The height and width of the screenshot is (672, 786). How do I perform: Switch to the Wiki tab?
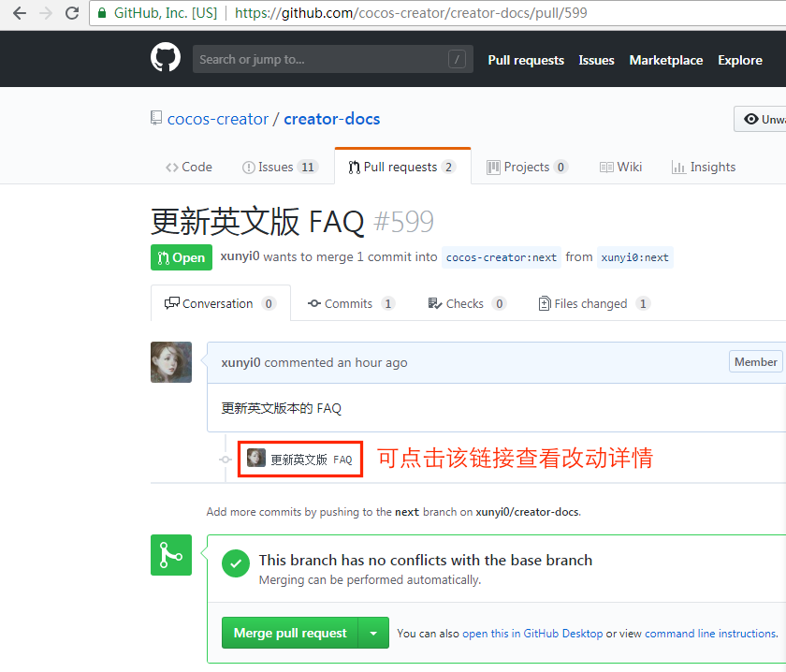coord(620,167)
